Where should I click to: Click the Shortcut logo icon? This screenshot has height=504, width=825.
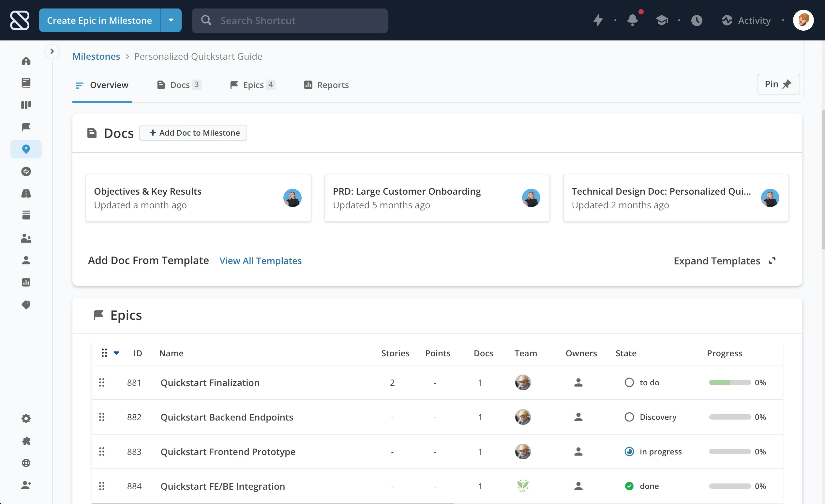[x=20, y=21]
